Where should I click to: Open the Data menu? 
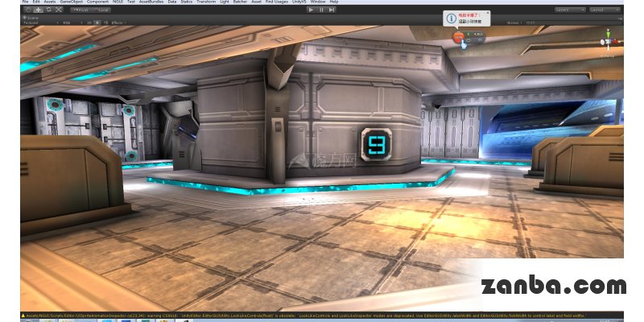(x=172, y=2)
